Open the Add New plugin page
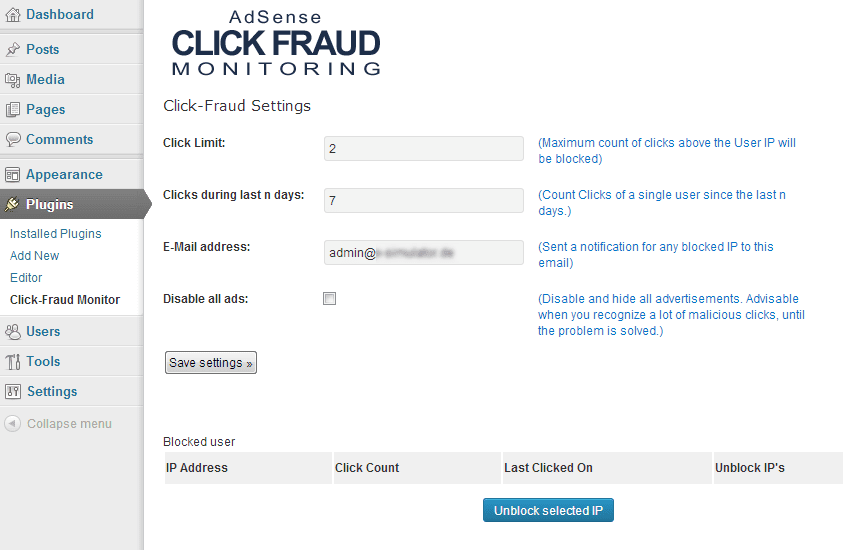The height and width of the screenshot is (550, 843). 35,256
